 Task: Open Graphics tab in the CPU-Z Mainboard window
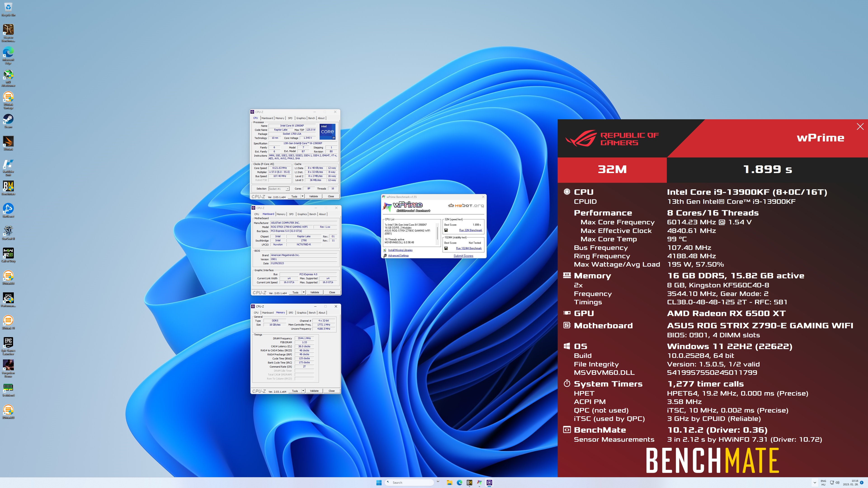(302, 214)
